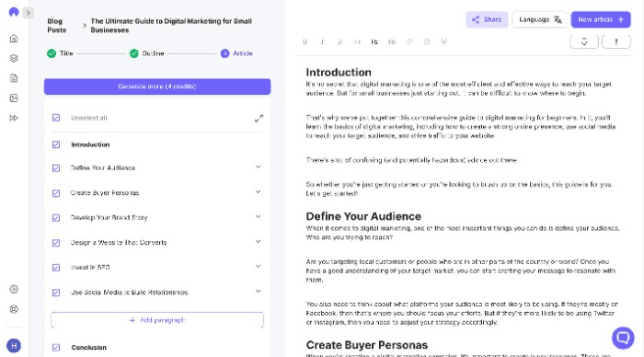Go to the Article step

click(x=236, y=53)
